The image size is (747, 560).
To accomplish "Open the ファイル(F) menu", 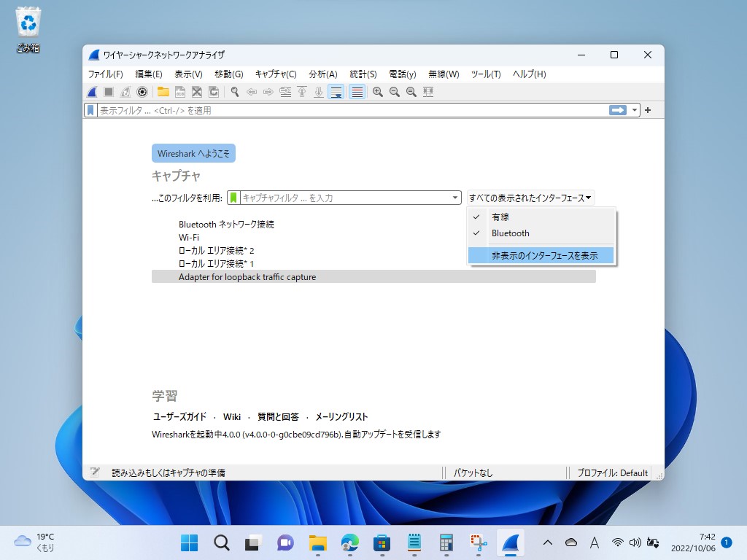I will point(105,74).
